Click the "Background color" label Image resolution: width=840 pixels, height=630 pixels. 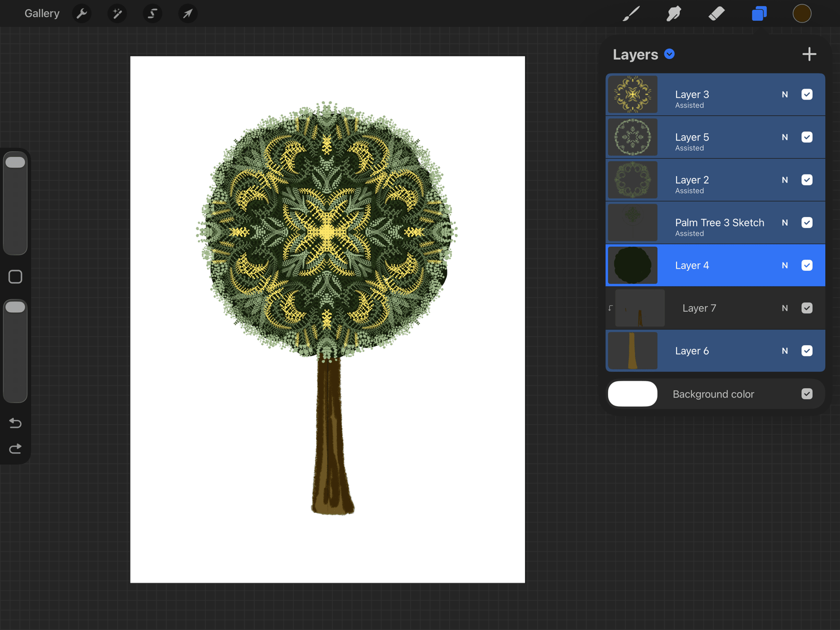[713, 394]
